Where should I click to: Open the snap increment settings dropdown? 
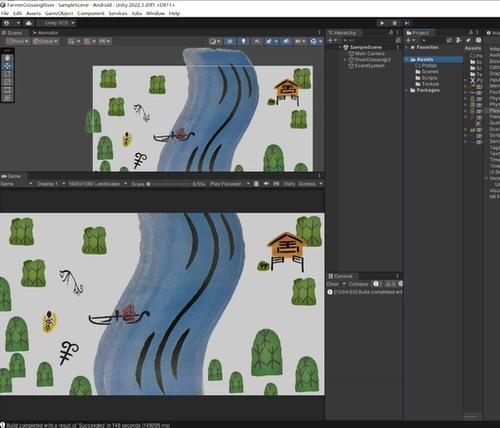pos(104,41)
